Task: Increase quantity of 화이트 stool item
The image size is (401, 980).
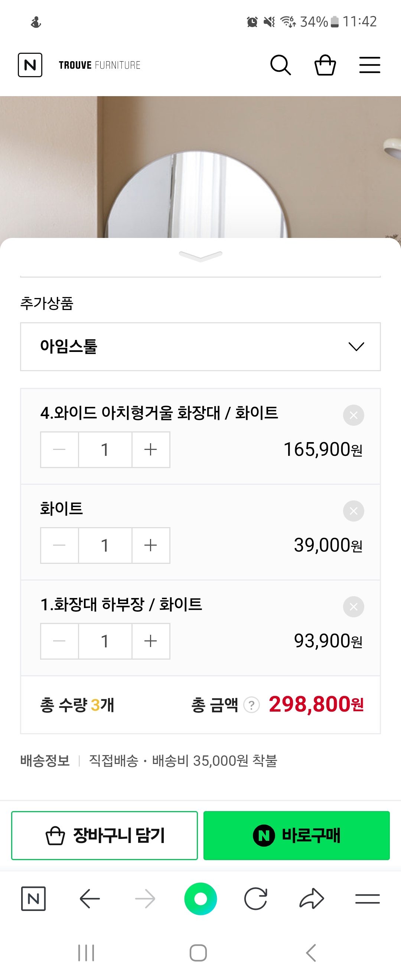Action: tap(151, 545)
